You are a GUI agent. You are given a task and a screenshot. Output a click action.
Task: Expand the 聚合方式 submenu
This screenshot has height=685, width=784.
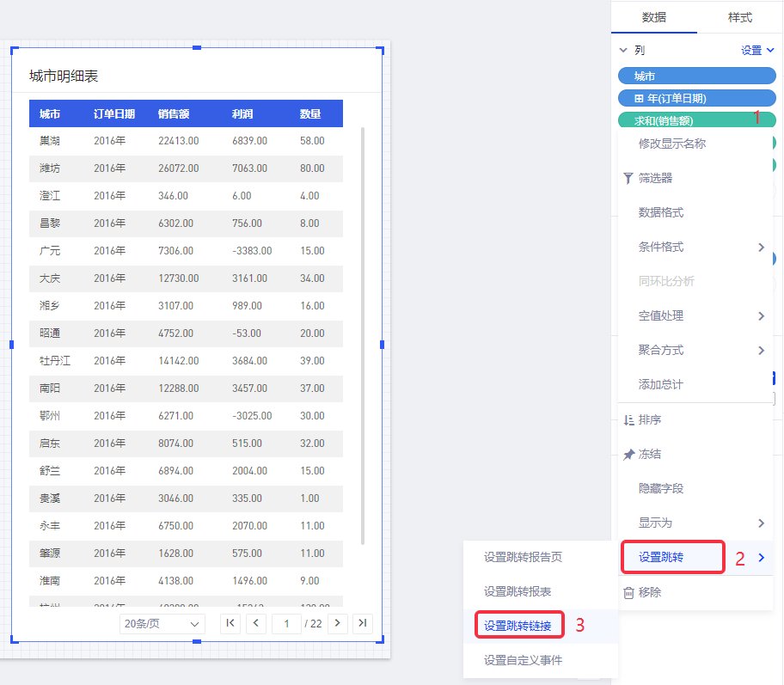(x=761, y=351)
